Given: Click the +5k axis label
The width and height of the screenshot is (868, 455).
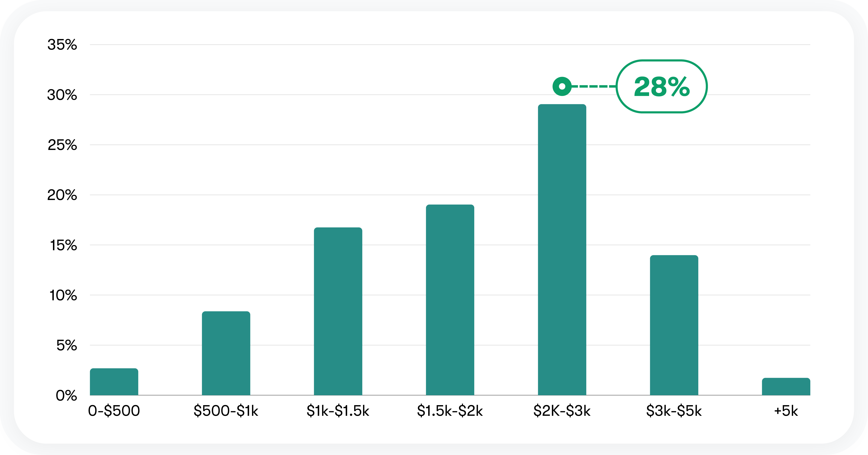Looking at the screenshot, I should click(x=786, y=411).
